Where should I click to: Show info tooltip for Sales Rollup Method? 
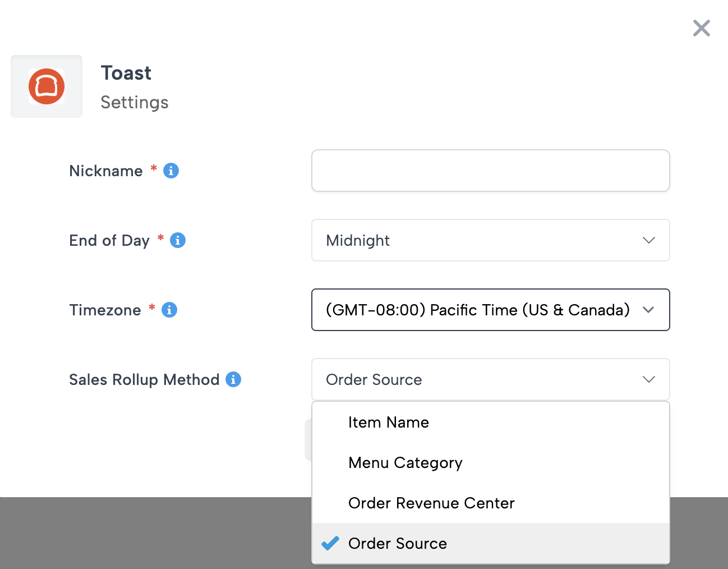233,379
